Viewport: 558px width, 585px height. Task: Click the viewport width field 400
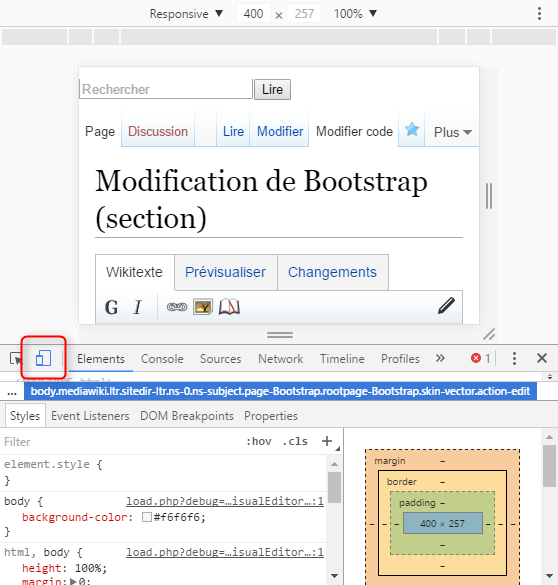[x=254, y=14]
